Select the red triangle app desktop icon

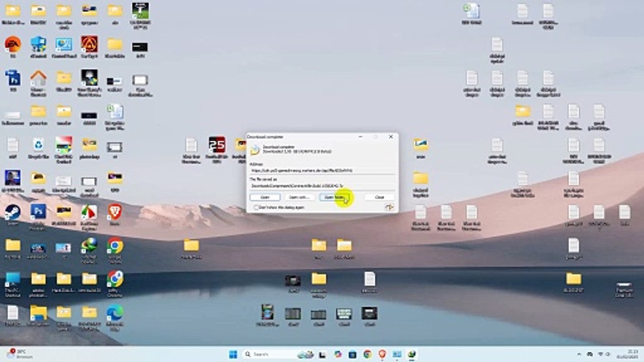89,44
